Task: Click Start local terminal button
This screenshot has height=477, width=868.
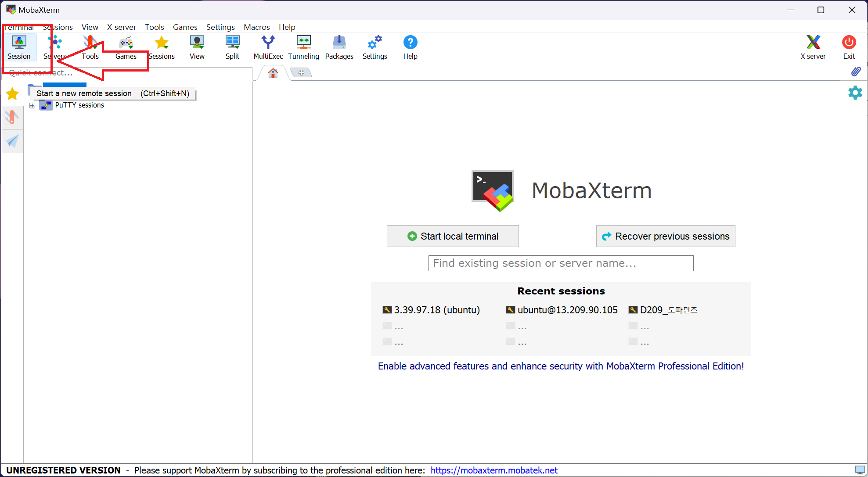Action: click(453, 236)
